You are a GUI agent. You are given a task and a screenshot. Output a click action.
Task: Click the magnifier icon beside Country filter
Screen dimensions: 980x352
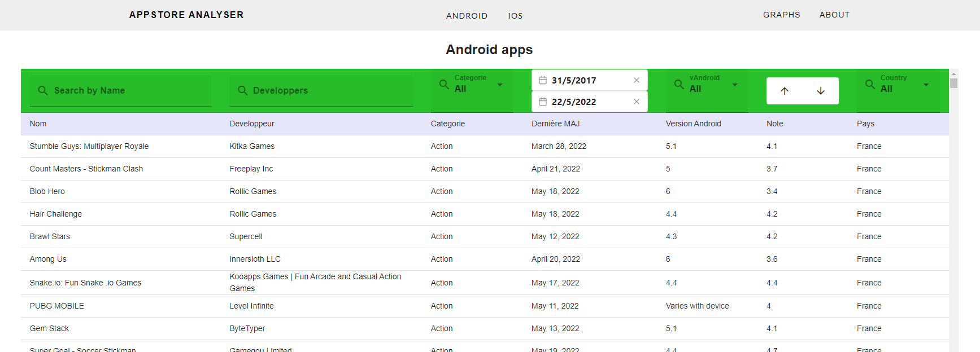tap(870, 84)
